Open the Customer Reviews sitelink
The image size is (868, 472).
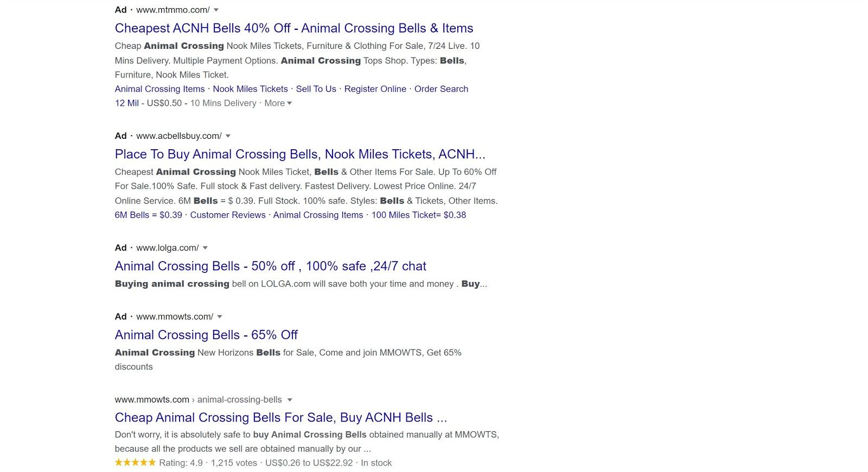(228, 215)
